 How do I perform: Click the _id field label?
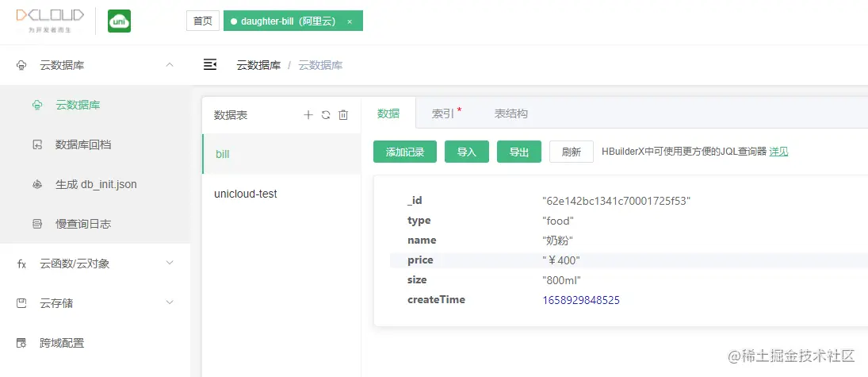415,200
